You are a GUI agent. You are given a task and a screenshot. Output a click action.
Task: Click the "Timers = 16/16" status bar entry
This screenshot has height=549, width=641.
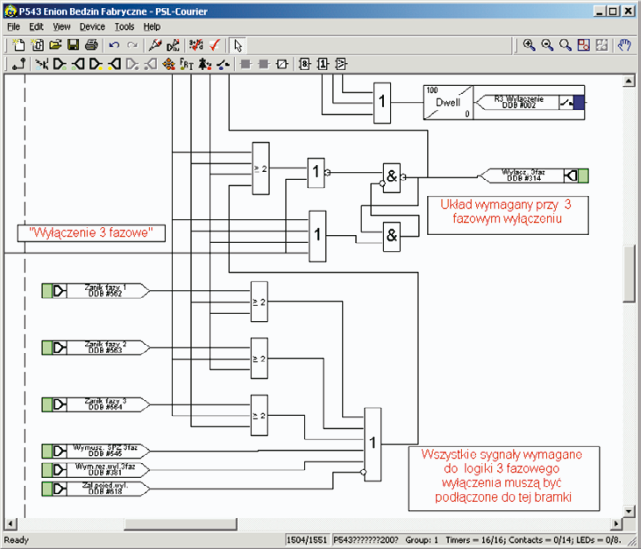point(474,540)
